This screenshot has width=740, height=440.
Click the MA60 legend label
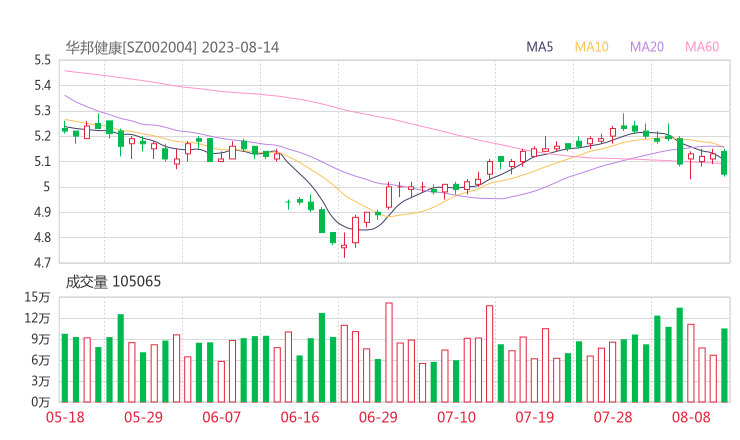click(x=702, y=47)
